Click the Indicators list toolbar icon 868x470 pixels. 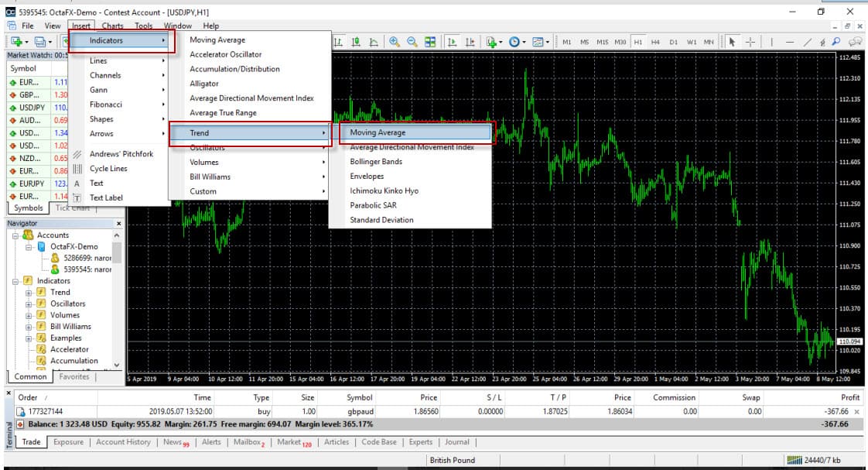point(493,42)
